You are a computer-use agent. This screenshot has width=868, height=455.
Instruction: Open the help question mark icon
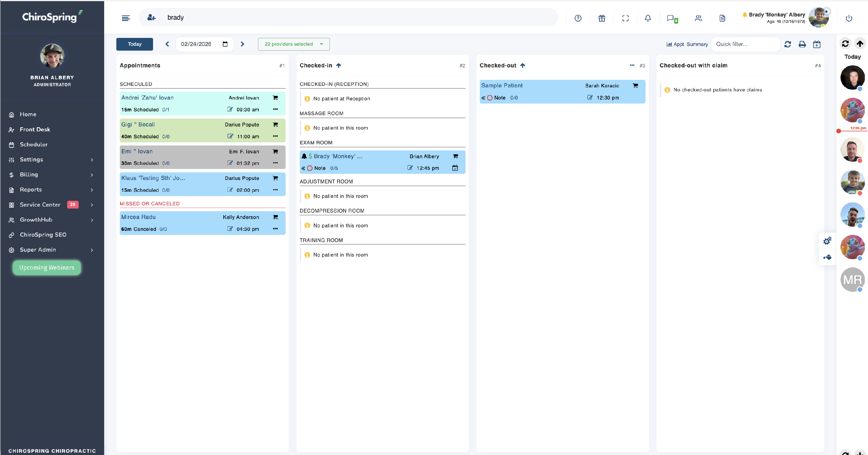(x=578, y=18)
